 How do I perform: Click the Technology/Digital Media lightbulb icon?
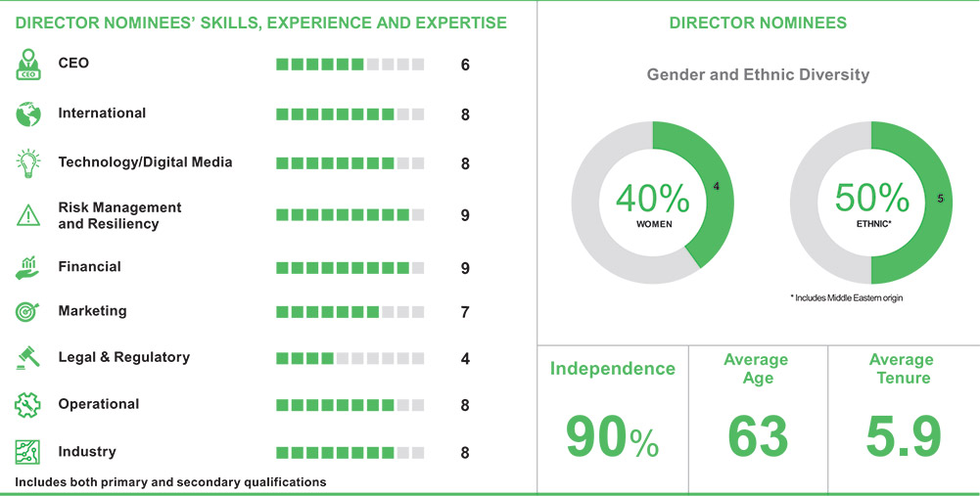click(27, 163)
